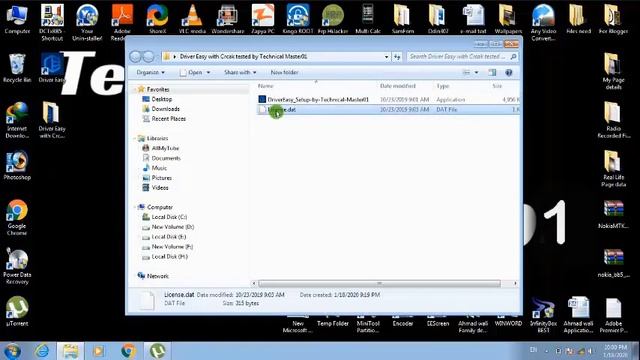Open uTorrent from the taskbar
The height and width of the screenshot is (360, 640).
pos(157,351)
